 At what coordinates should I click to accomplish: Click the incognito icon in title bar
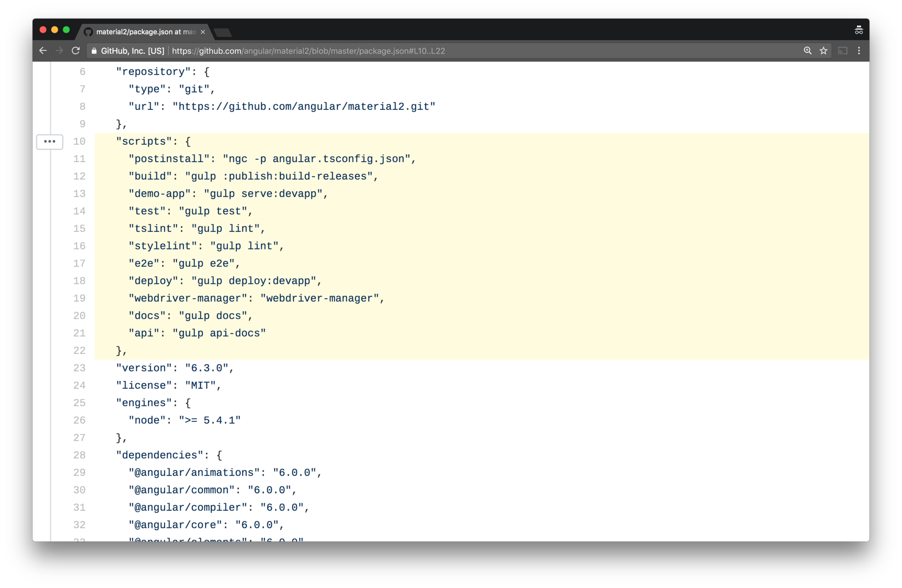coord(858,30)
